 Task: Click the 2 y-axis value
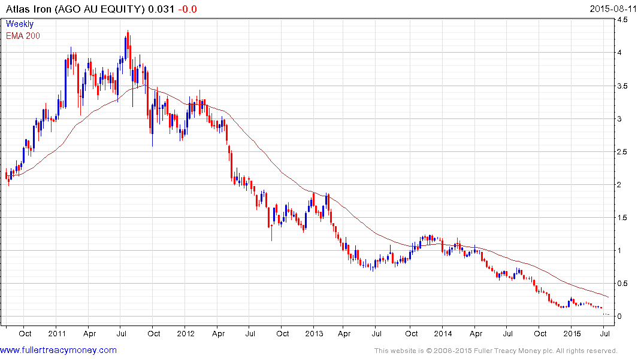click(x=619, y=185)
